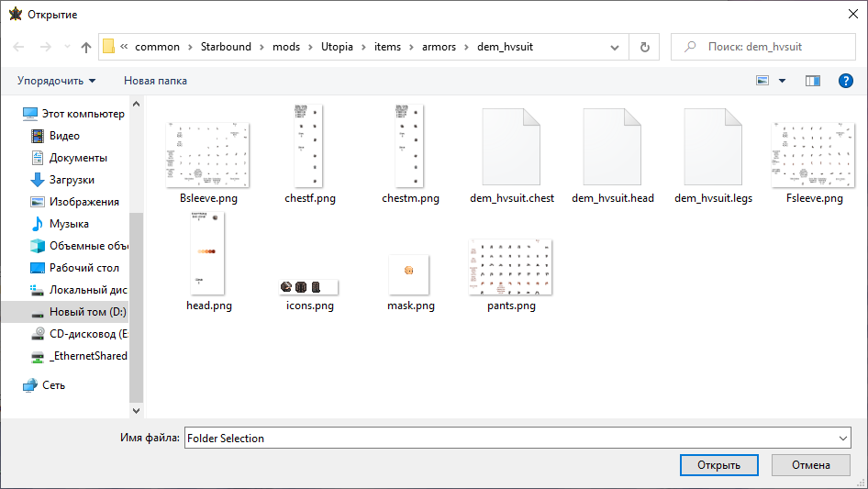Expand the chevron after 'armors' in path

[466, 47]
